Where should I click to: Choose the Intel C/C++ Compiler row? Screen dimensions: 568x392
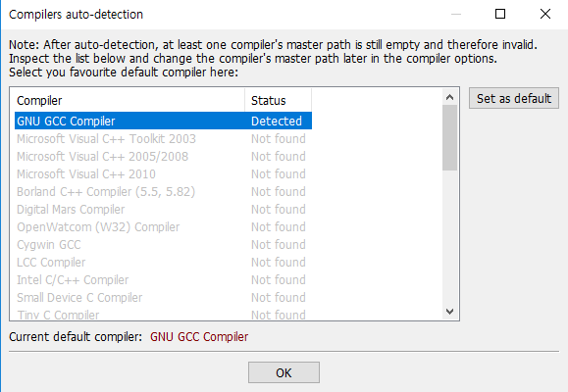(163, 280)
